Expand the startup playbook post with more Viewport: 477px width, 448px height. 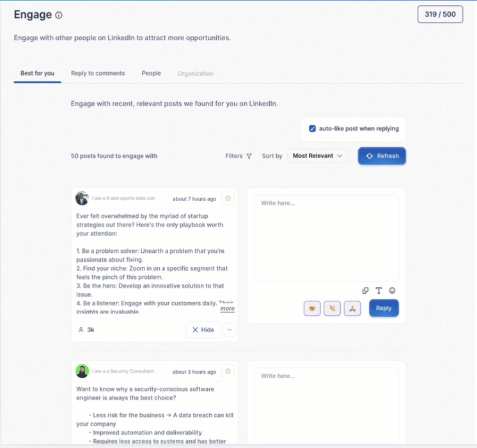pos(227,308)
